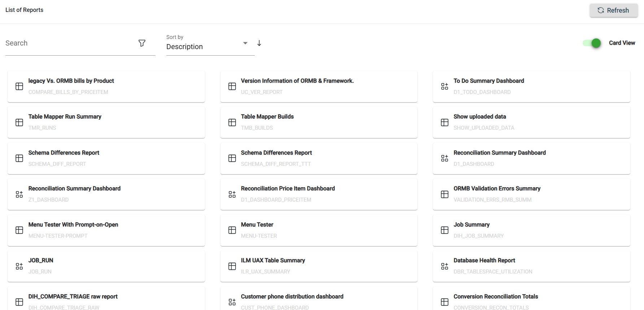Open Customer phone distribution dashboard card
Screen dimensions: 644x310
point(319,300)
